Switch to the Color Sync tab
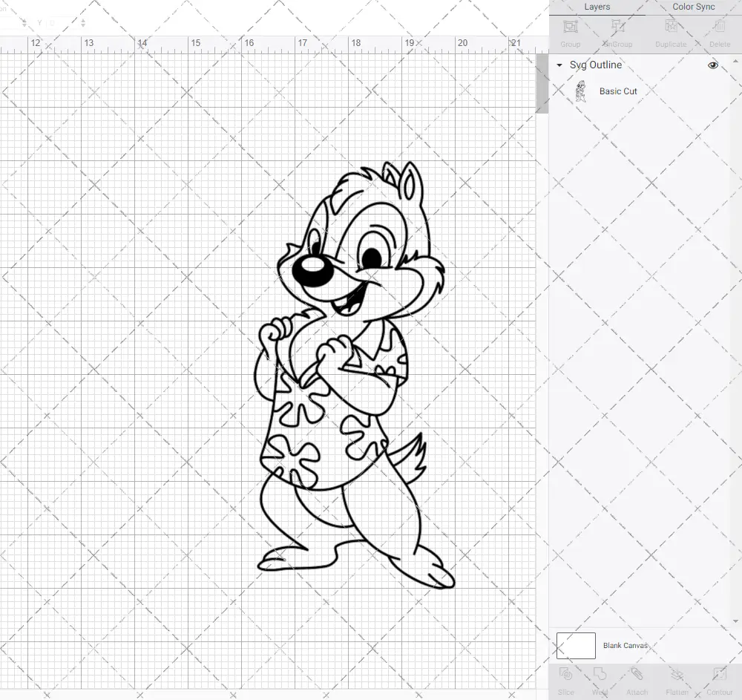The width and height of the screenshot is (742, 700). coord(693,7)
